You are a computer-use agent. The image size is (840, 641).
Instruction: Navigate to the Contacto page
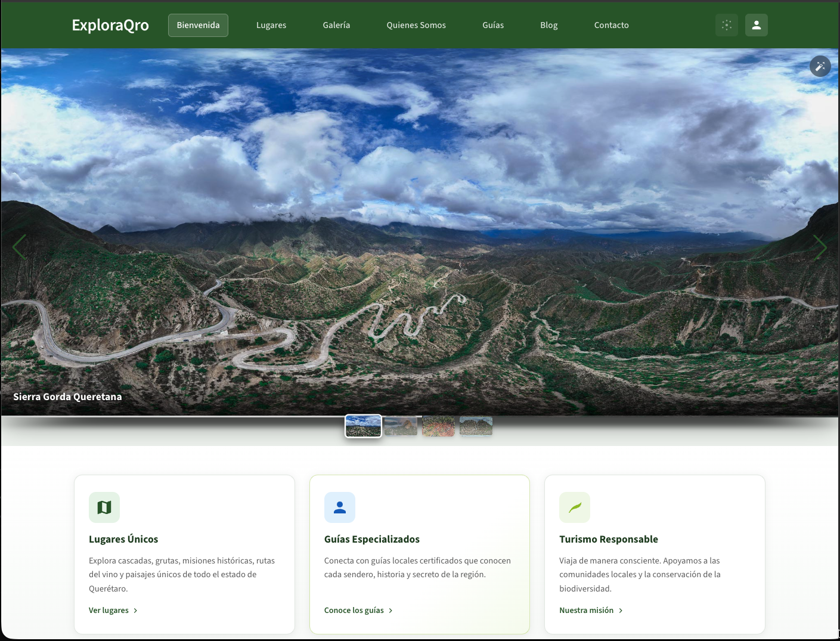(x=611, y=25)
